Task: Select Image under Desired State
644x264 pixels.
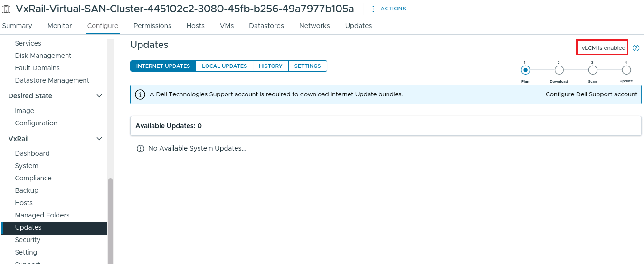Action: 25,111
